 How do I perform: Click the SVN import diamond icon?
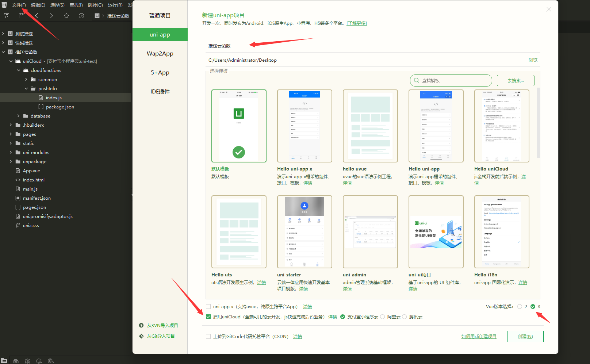click(141, 325)
